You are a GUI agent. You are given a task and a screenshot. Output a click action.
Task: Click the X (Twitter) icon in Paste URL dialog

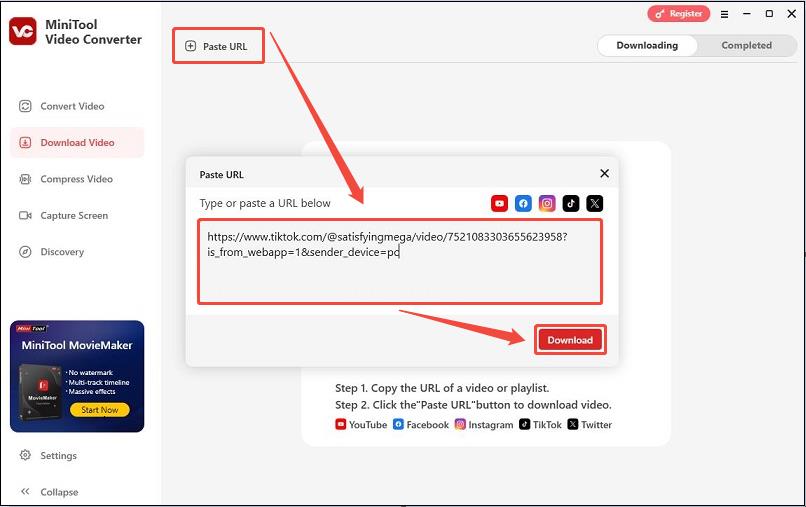pyautogui.click(x=595, y=203)
